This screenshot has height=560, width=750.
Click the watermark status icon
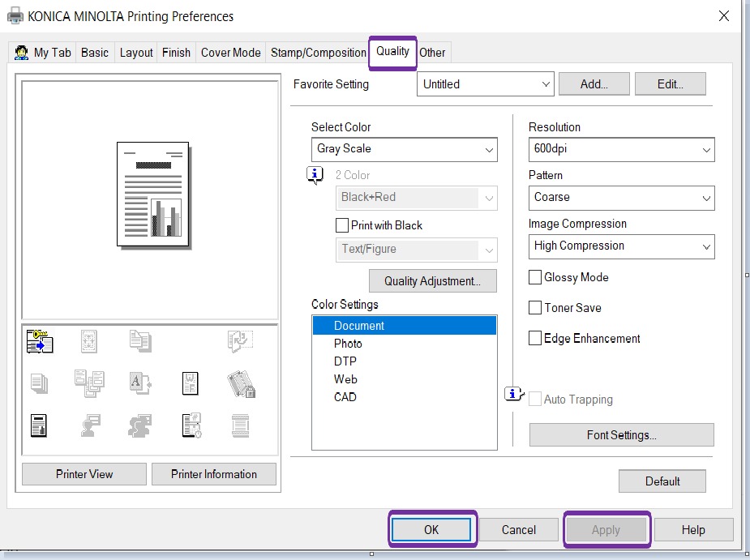click(190, 383)
